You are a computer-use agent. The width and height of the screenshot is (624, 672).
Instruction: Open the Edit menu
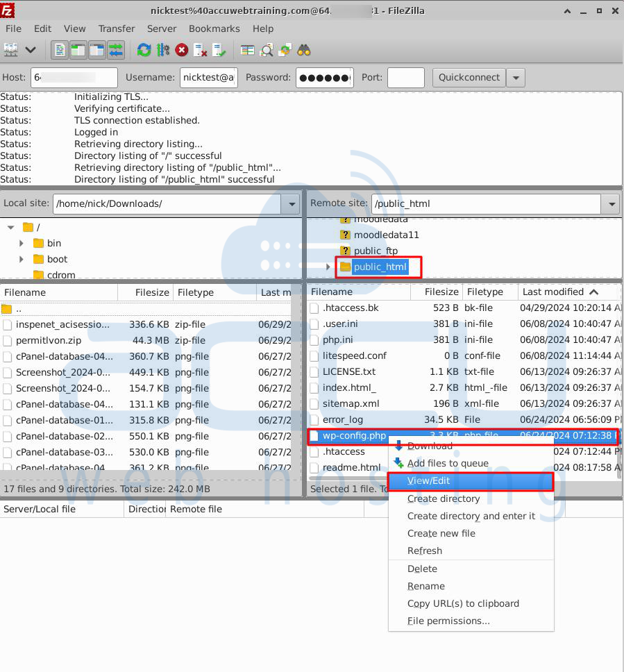42,28
